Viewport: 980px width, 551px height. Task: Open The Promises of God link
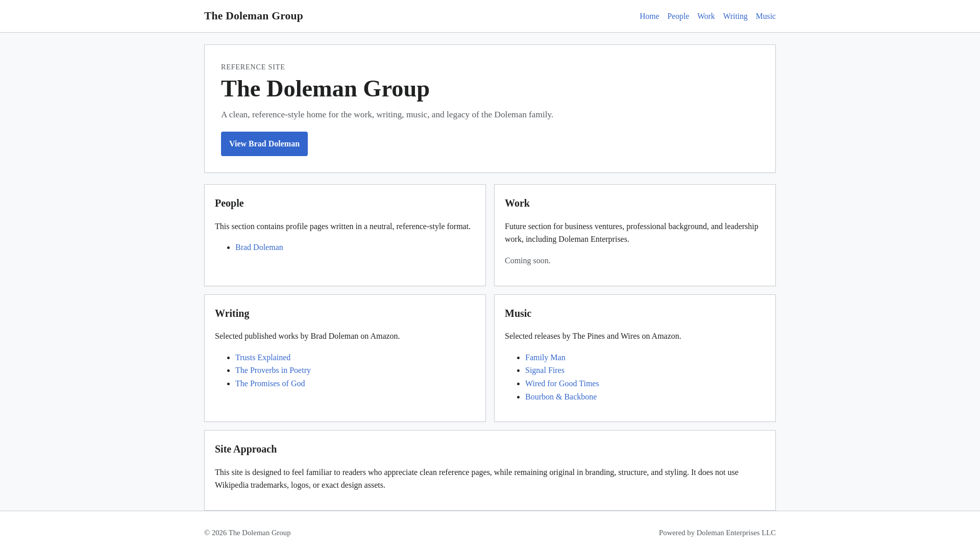click(x=270, y=384)
